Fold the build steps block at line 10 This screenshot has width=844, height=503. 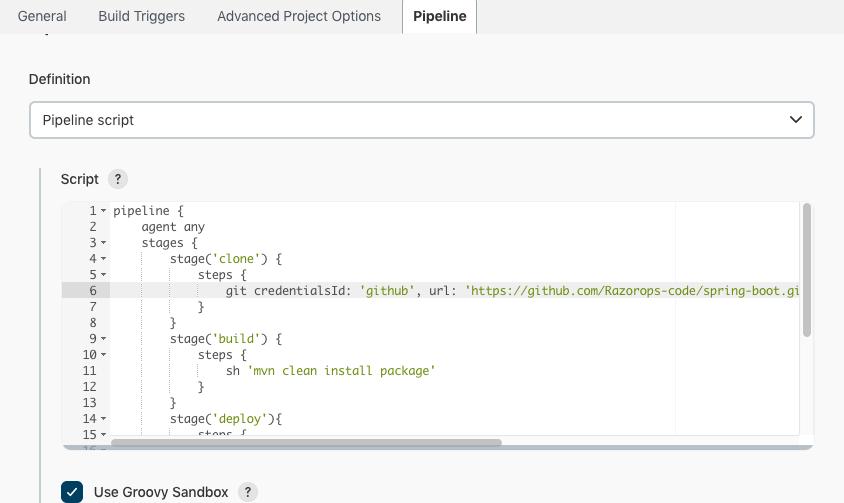104,355
